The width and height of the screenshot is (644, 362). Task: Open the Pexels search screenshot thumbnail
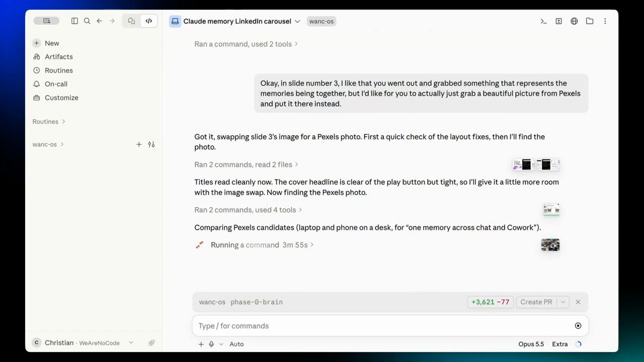click(551, 210)
